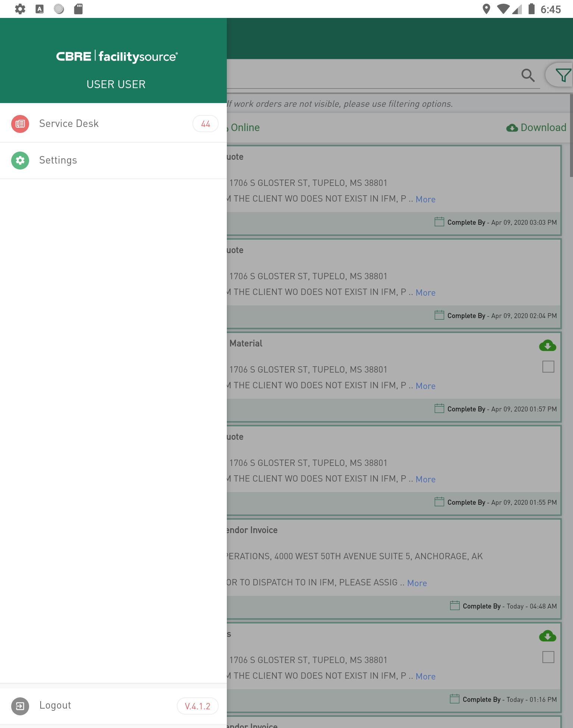Select the Settings menu item

coord(113,160)
